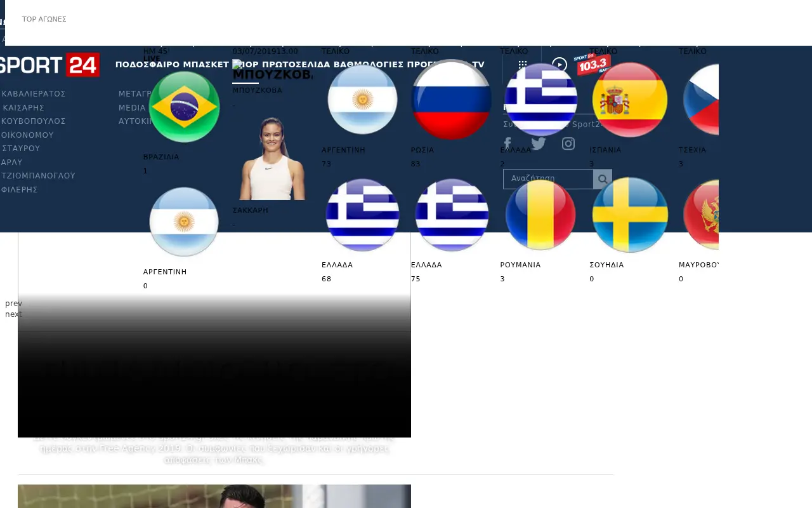Click the prev carousel control
Viewport: 812px width, 508px height.
tap(13, 304)
